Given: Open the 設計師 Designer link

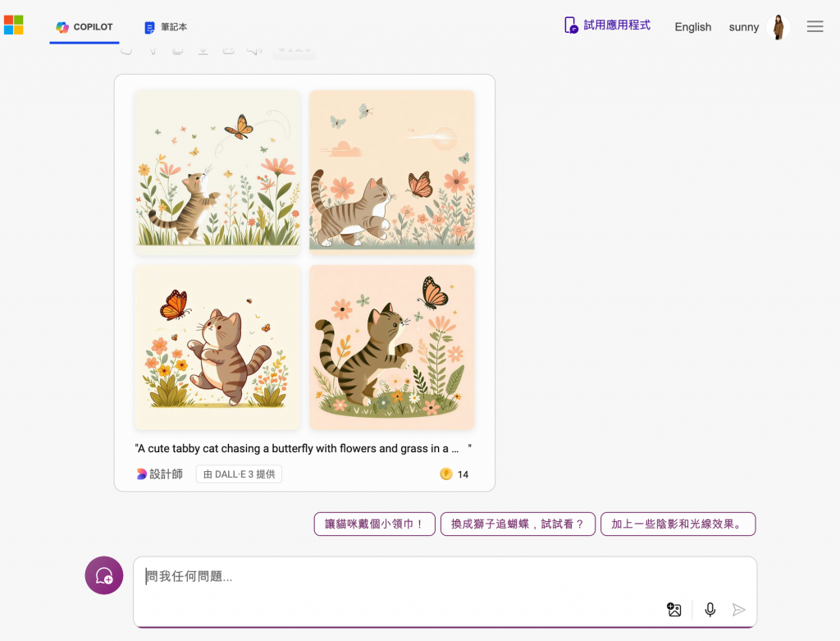Looking at the screenshot, I should point(160,474).
